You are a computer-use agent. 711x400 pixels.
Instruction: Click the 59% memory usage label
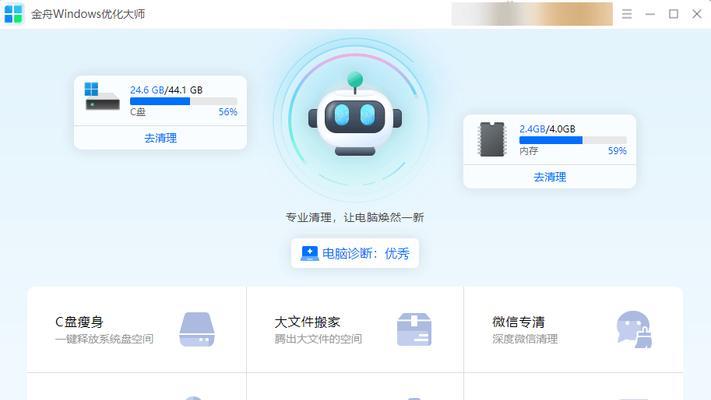point(617,151)
